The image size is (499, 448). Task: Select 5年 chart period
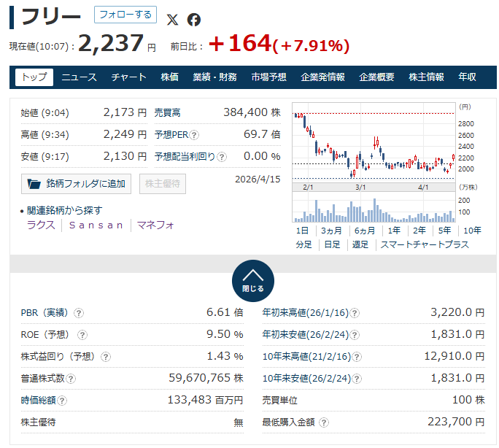(x=444, y=231)
